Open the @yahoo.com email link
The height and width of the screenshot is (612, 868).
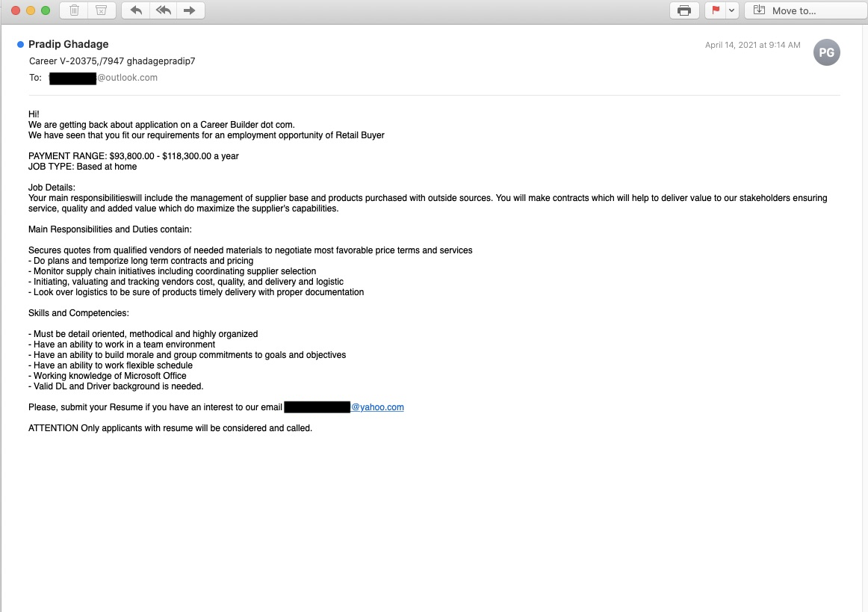coord(377,407)
